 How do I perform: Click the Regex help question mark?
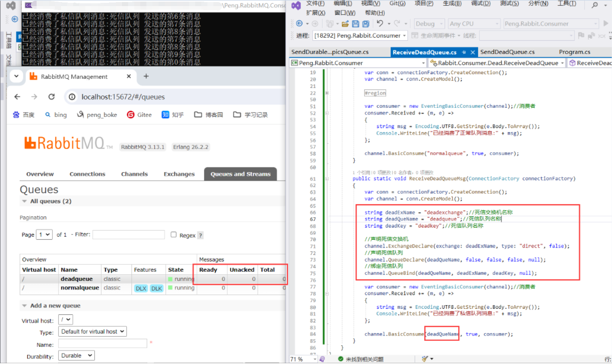200,235
